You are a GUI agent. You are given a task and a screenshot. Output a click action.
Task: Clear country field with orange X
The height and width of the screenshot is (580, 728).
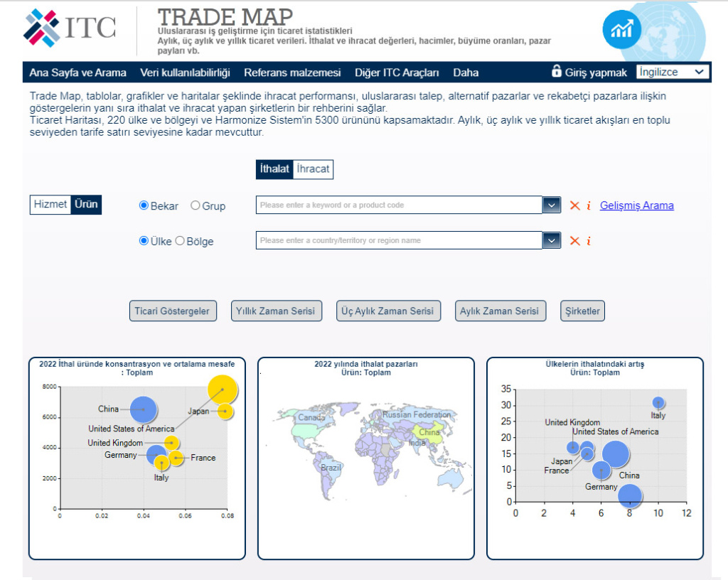point(574,241)
